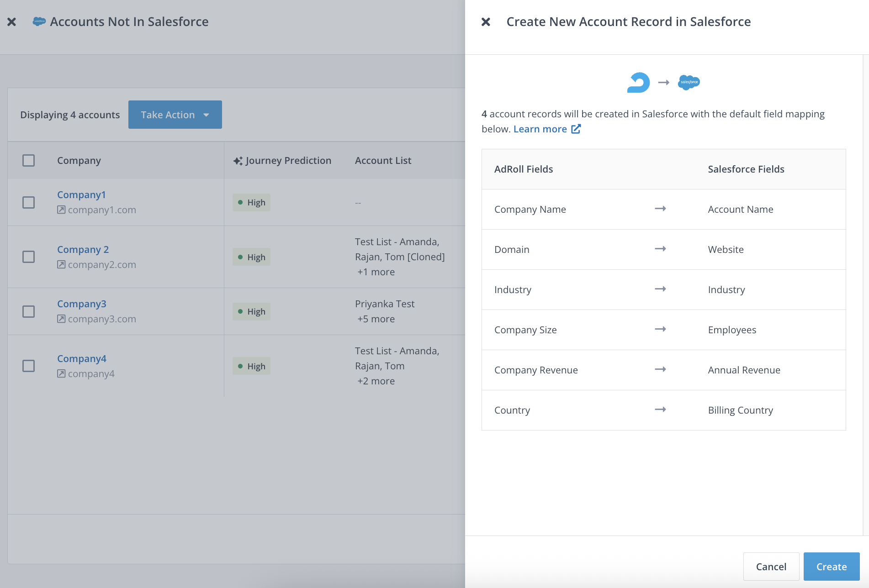Close the Create New Account Record panel
The width and height of the screenshot is (869, 588).
click(486, 22)
